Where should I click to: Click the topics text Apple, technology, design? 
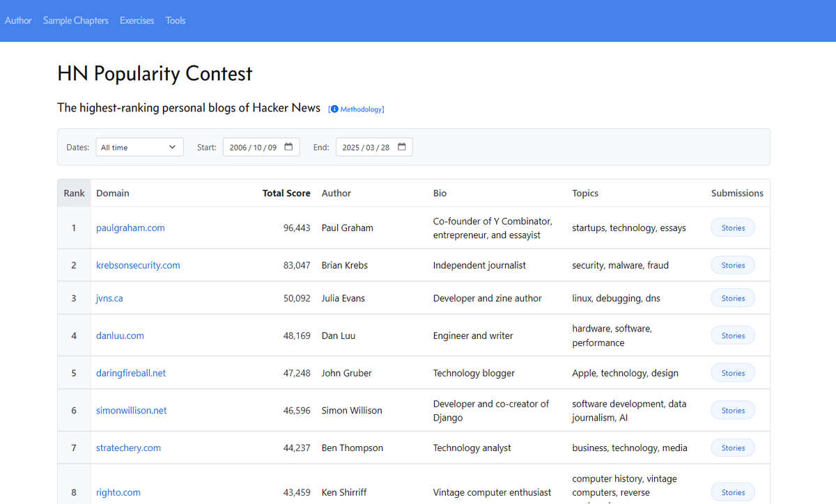click(625, 373)
